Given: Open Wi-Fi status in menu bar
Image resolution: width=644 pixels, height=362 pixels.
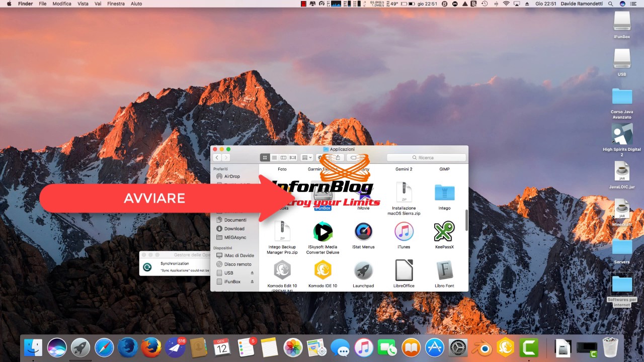Looking at the screenshot, I should 506,4.
